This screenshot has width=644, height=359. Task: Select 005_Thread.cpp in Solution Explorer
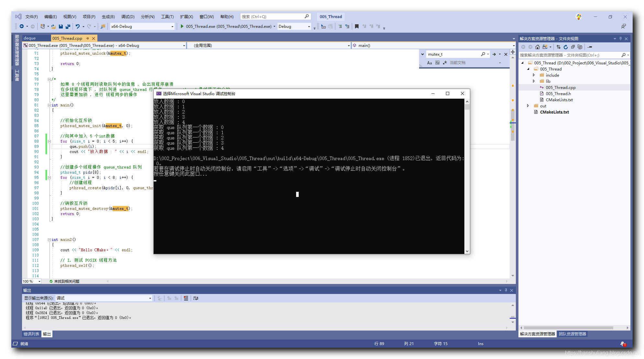pos(561,87)
